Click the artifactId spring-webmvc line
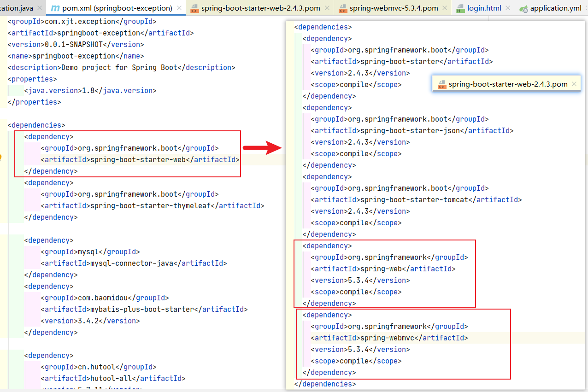Viewport: 588px width, 392px height. (389, 338)
